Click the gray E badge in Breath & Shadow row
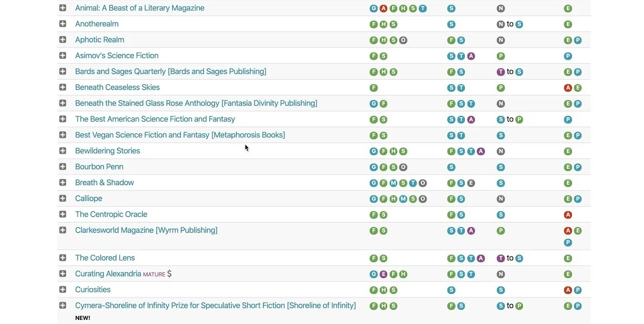Screen dimensions: 644x324 pos(471,183)
